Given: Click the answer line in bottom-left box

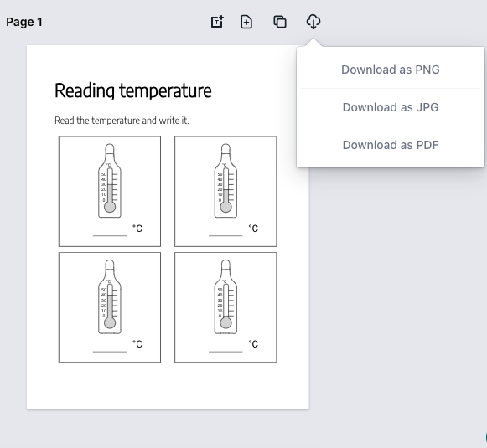Looking at the screenshot, I should point(110,352).
